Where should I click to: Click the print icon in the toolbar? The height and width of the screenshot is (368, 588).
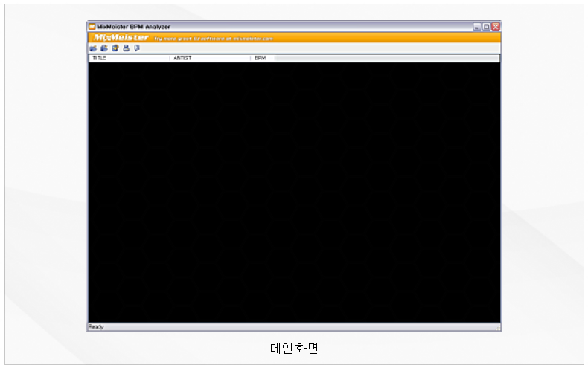[127, 48]
